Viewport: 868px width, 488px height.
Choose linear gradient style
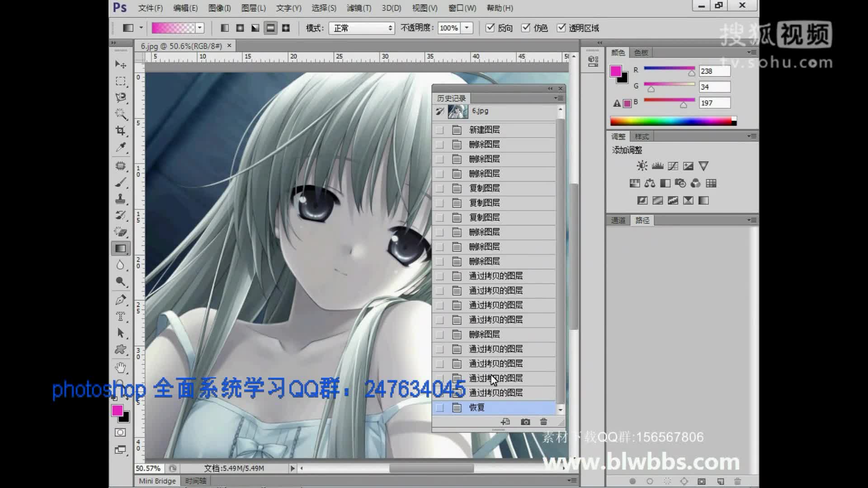[x=225, y=28]
